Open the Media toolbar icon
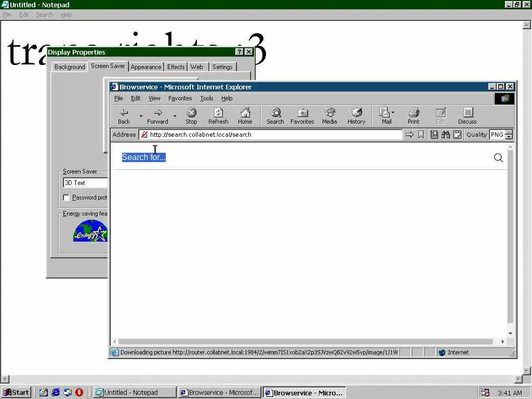 tap(329, 116)
